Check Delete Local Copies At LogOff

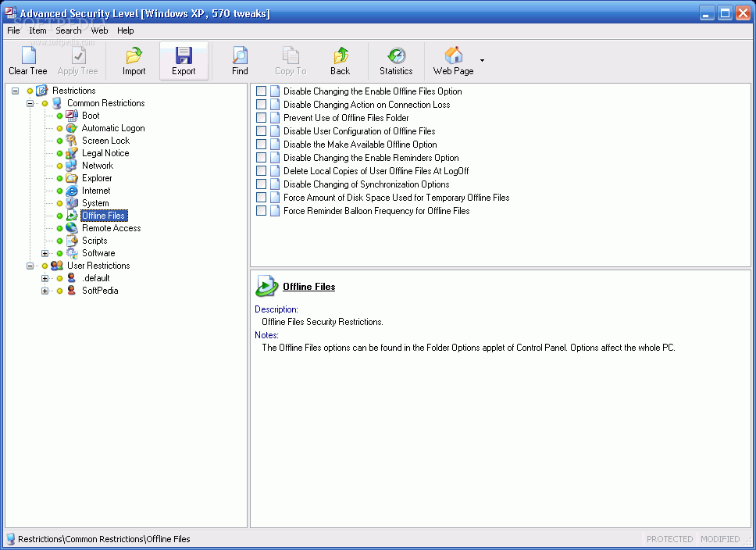(x=262, y=170)
